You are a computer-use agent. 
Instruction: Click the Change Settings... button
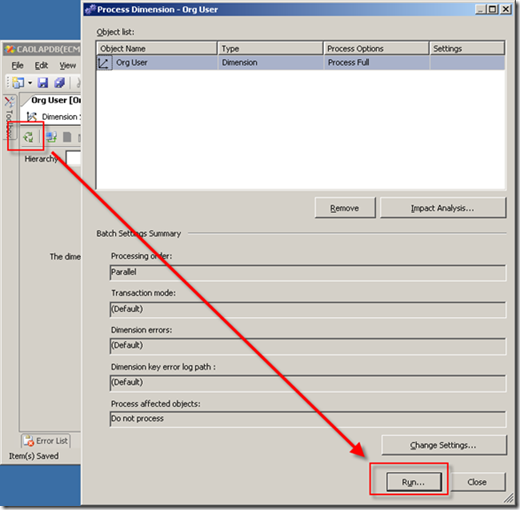(x=444, y=445)
